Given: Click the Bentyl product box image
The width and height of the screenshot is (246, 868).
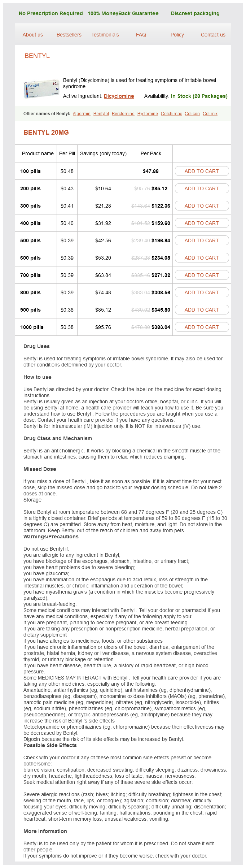Looking at the screenshot, I should click(41, 89).
